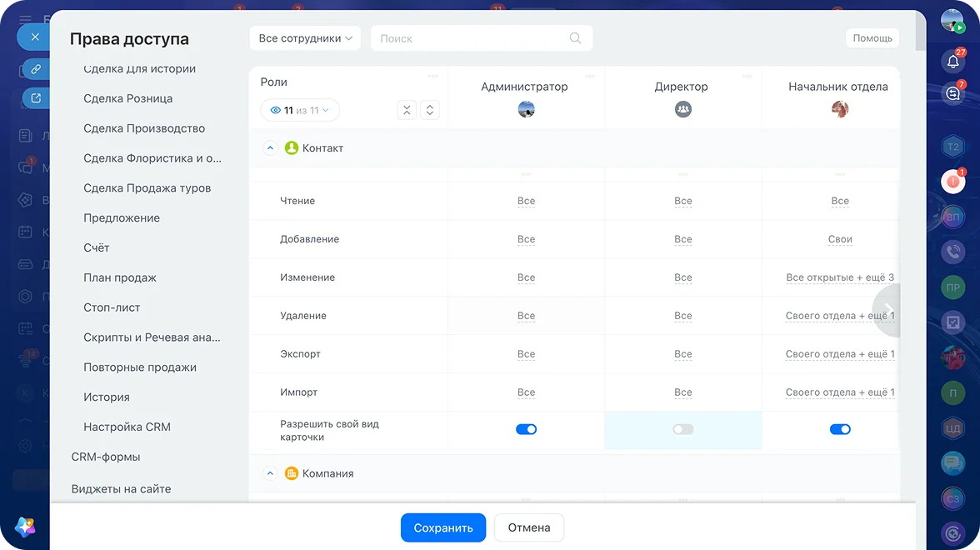Viewport: 980px width, 550px height.
Task: Open Администратор Чтение permission value
Action: click(527, 202)
